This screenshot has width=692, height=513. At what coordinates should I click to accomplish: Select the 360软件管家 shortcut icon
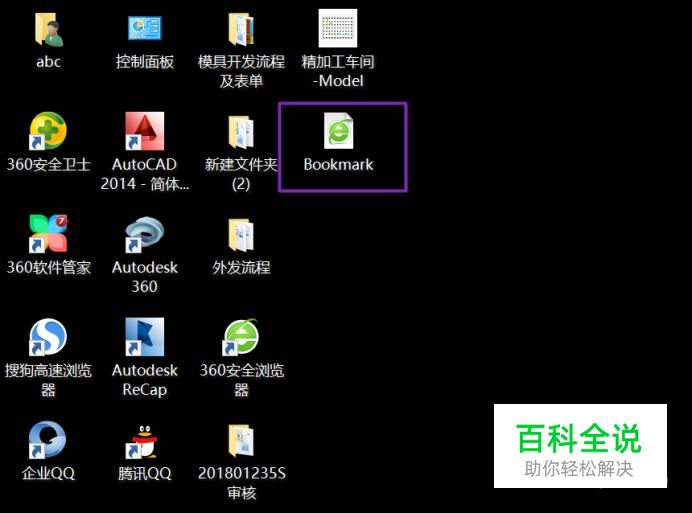click(x=48, y=234)
